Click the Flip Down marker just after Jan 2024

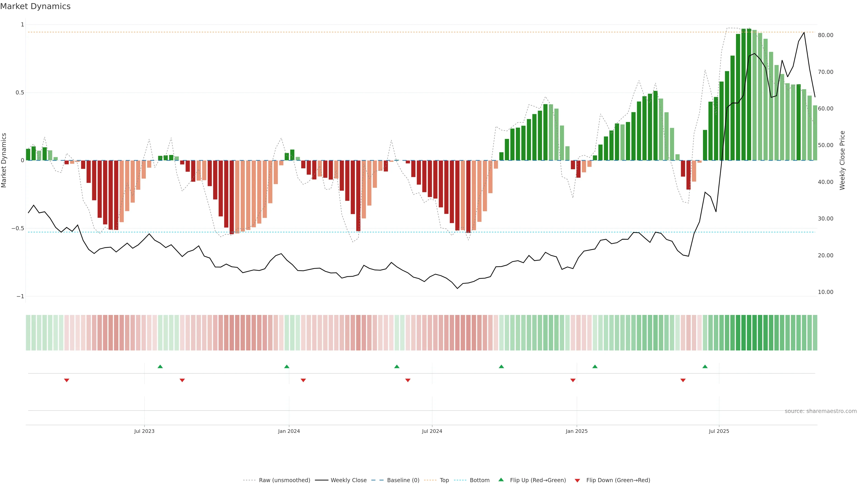(303, 380)
